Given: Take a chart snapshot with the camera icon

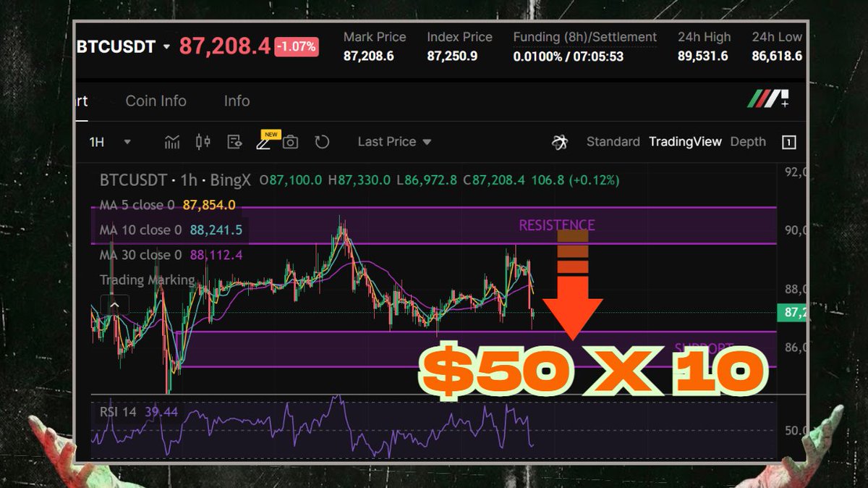Looking at the screenshot, I should click(x=290, y=142).
